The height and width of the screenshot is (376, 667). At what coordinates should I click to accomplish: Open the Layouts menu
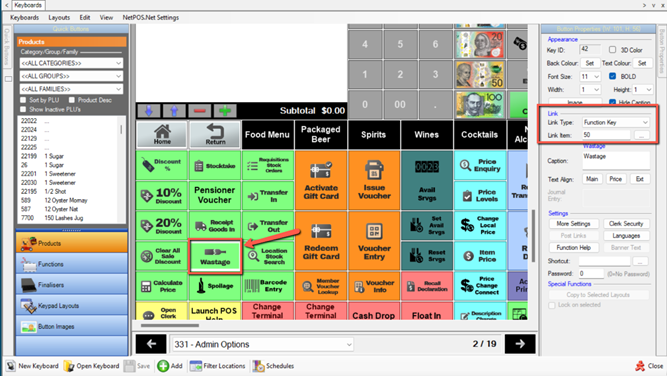tap(59, 17)
